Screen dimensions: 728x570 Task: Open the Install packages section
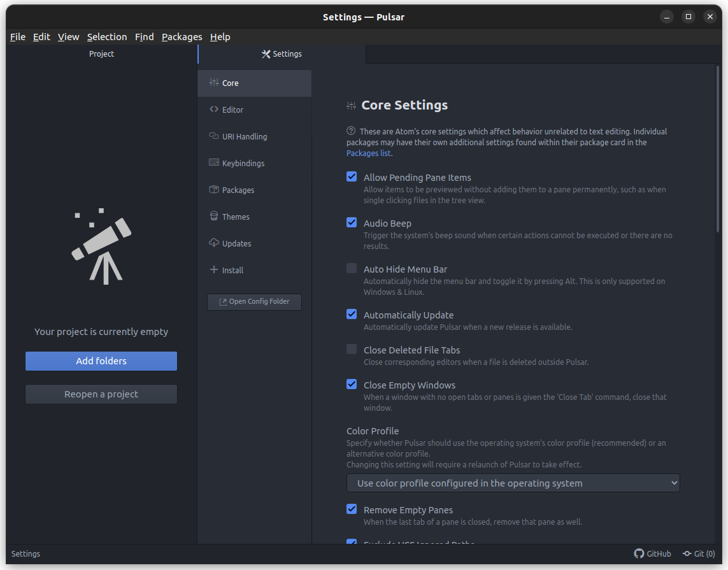coord(213,269)
